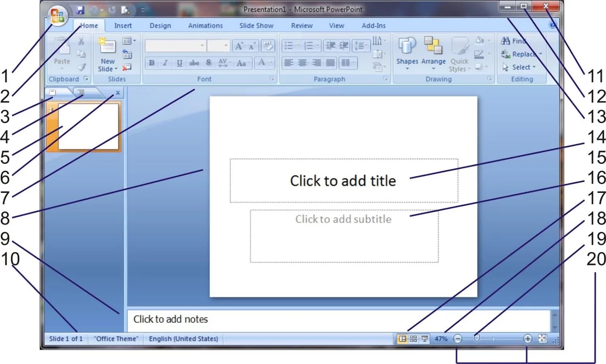Toggle Strikethrough formatting

coord(194,63)
